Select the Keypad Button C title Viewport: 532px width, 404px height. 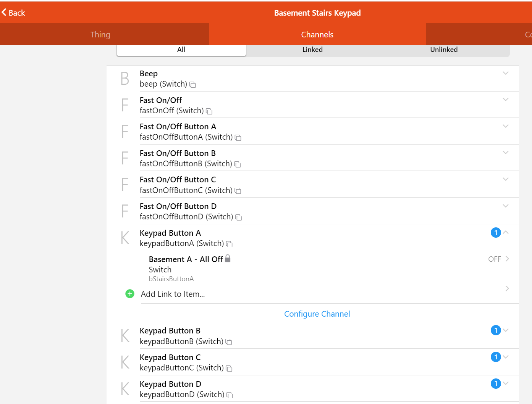coord(170,357)
